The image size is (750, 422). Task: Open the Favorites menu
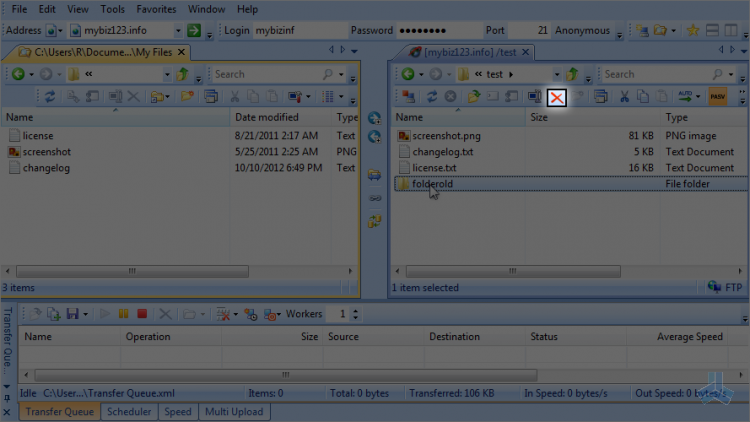pos(156,9)
